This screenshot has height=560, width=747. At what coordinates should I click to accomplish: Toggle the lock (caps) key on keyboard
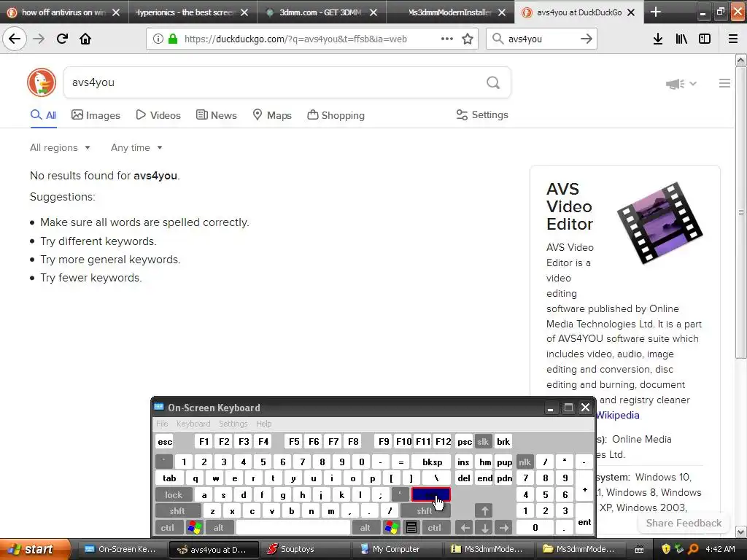[174, 495]
